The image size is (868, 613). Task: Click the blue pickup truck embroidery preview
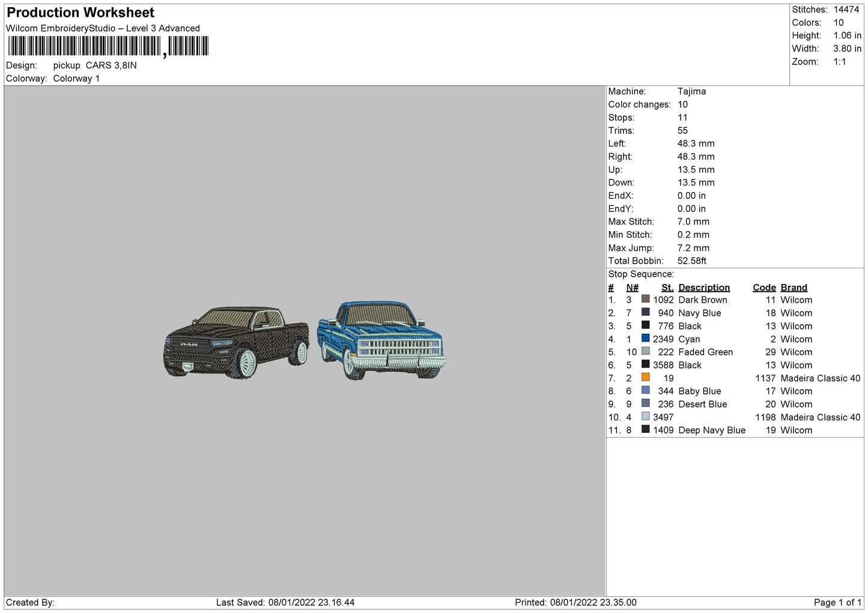tap(381, 340)
